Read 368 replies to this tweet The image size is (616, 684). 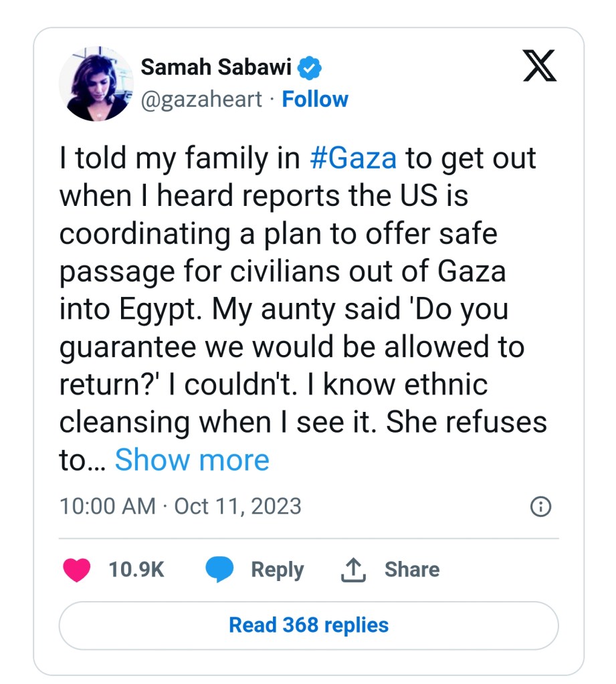coord(308,625)
